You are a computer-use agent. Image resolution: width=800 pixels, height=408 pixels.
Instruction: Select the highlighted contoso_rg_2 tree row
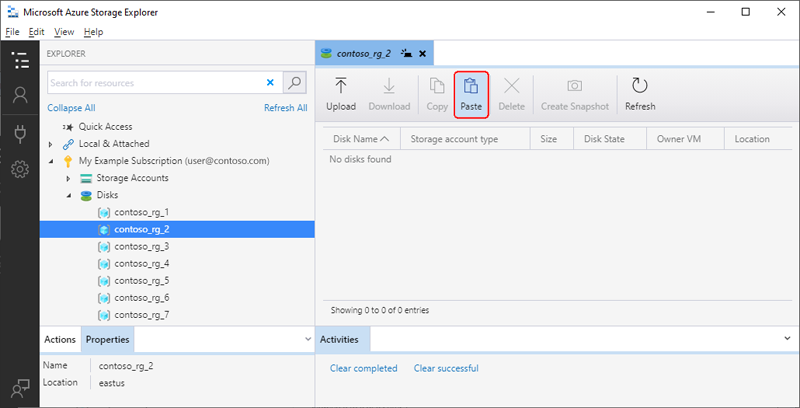[177, 230]
